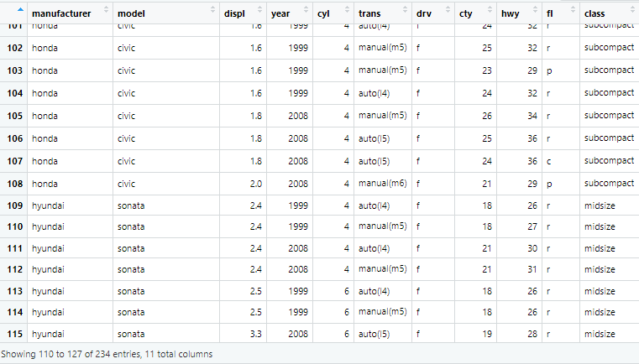Select row number 104
The width and height of the screenshot is (639, 364).
pos(14,93)
